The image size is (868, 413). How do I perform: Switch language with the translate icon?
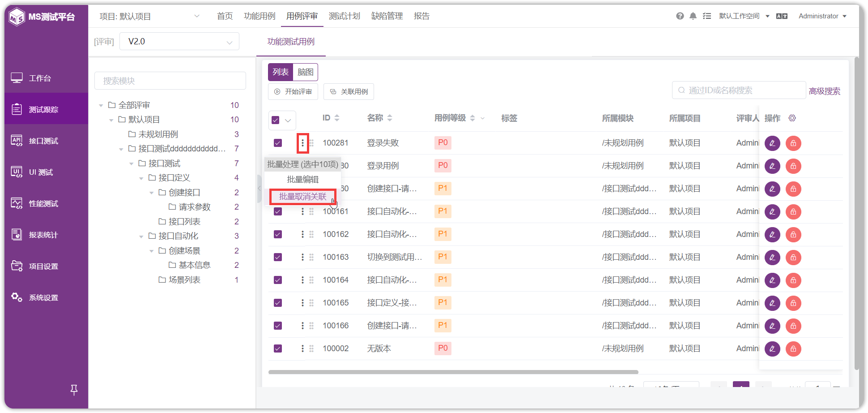[782, 16]
